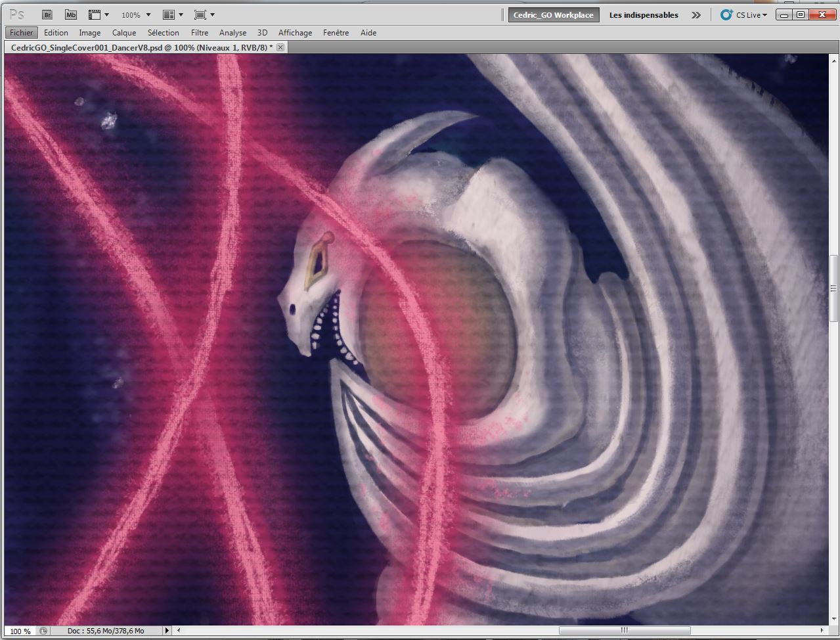Click the status bar share icon next to zoom
840x640 pixels.
click(43, 631)
